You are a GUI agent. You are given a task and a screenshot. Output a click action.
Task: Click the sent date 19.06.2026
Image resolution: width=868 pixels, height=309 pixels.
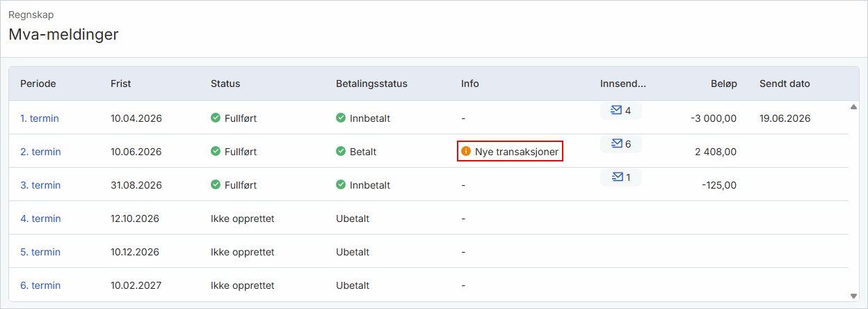coord(785,118)
